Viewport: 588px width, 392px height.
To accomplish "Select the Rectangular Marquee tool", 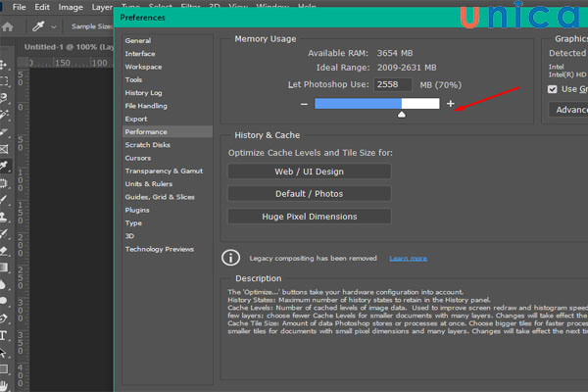I will [x=5, y=80].
